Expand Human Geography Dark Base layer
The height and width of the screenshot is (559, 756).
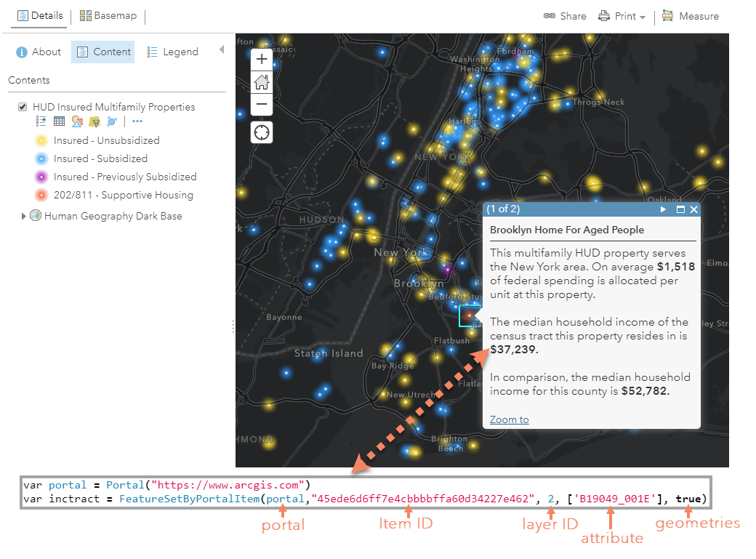(23, 216)
